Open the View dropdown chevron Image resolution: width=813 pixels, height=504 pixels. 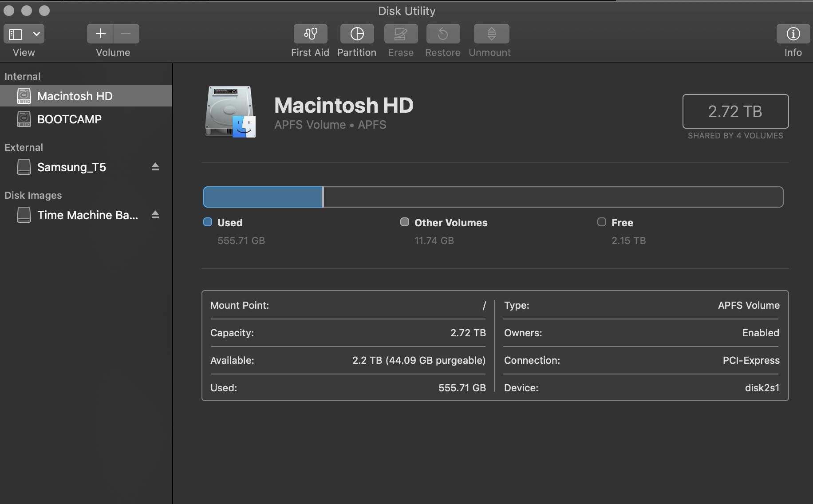click(36, 34)
